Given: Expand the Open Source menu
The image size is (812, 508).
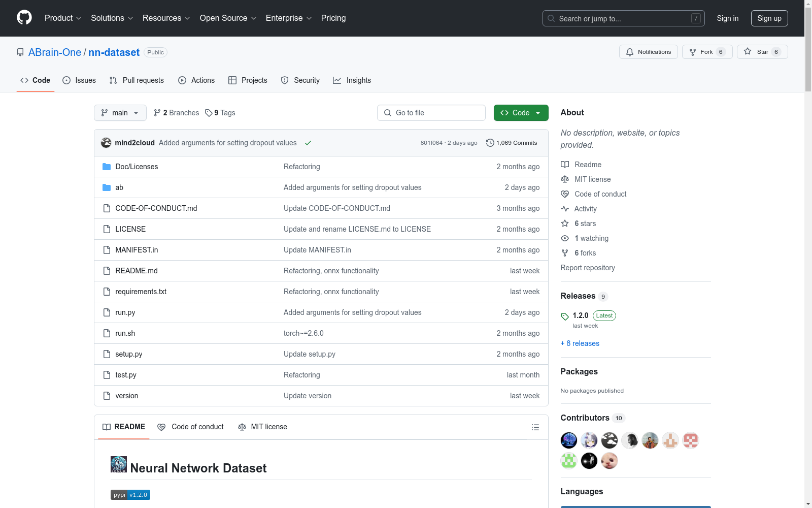Looking at the screenshot, I should 228,18.
